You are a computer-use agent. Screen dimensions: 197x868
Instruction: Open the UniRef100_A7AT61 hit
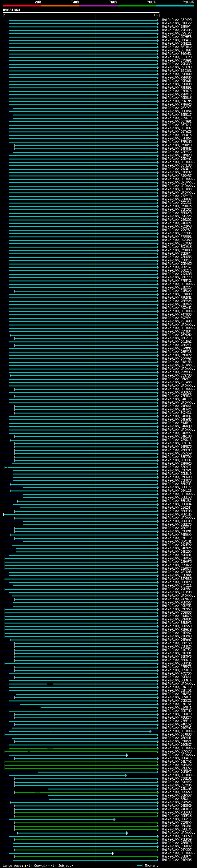click(x=177, y=704)
